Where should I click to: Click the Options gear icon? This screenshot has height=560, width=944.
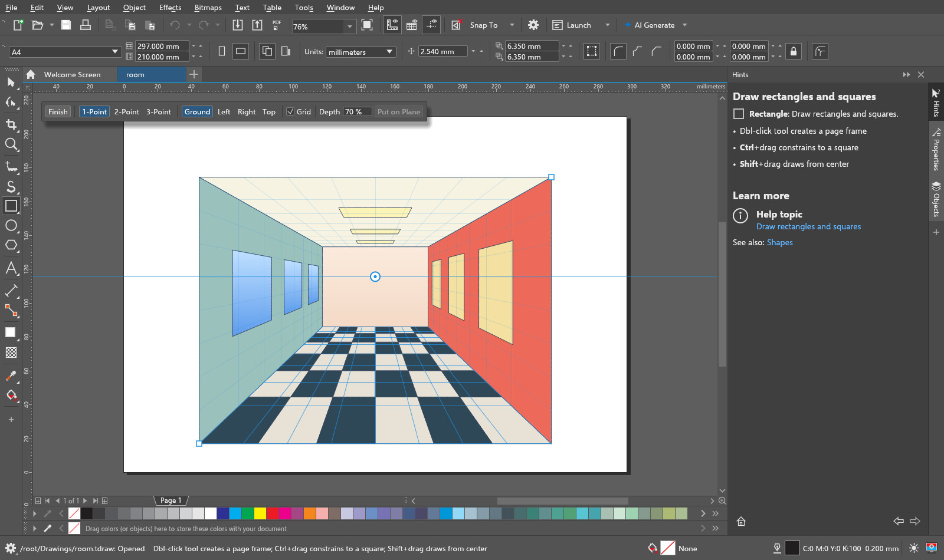(533, 25)
